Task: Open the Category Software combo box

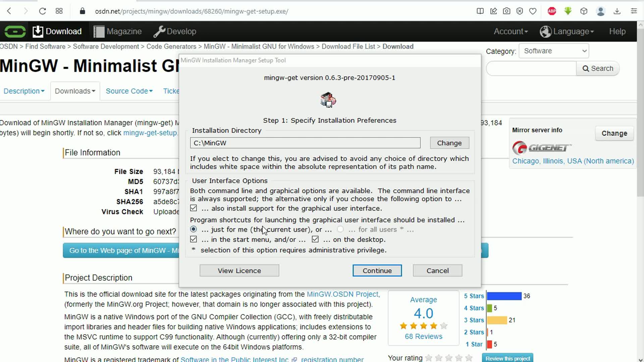Action: coord(554,51)
